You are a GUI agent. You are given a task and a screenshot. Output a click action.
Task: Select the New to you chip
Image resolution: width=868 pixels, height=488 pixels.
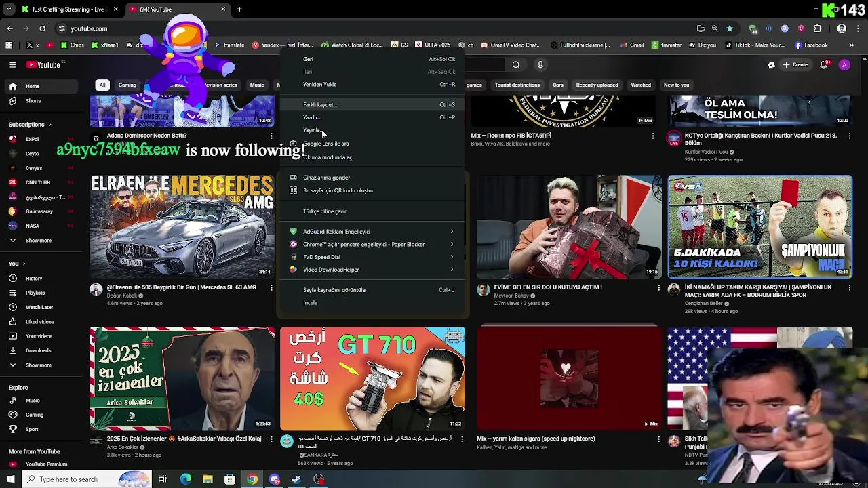(x=676, y=85)
